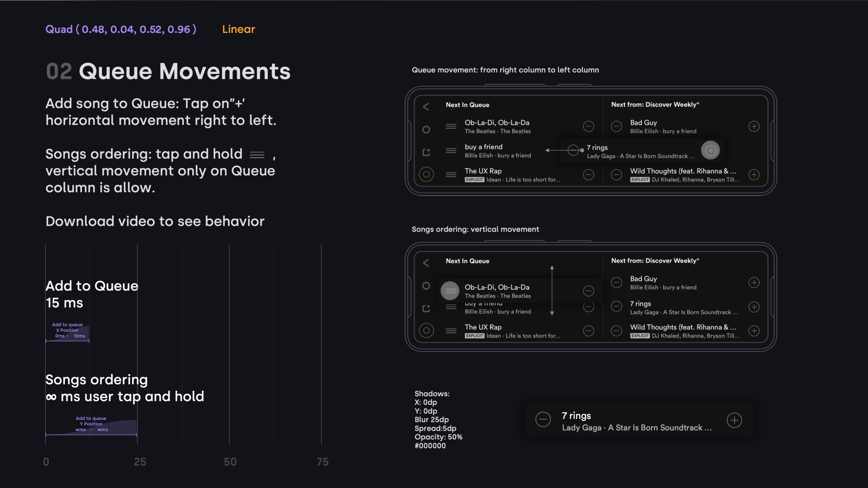The width and height of the screenshot is (868, 488).
Task: Click back chevron in top queue mockup
Action: tap(426, 107)
